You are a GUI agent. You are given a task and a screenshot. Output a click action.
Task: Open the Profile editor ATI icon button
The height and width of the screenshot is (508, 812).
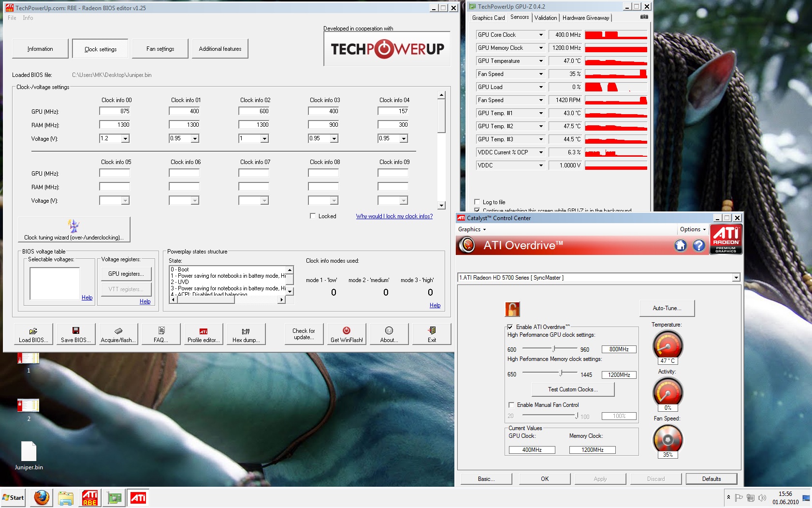point(203,334)
